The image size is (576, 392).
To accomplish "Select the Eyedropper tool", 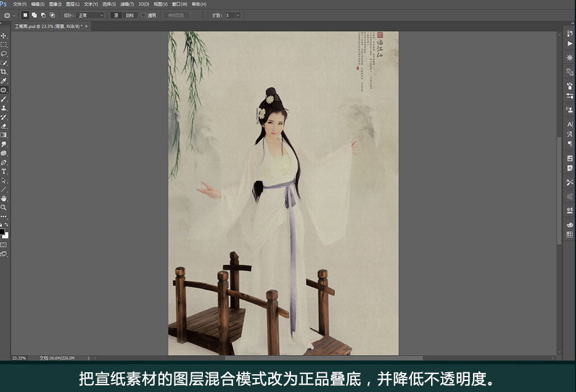I will 4,81.
